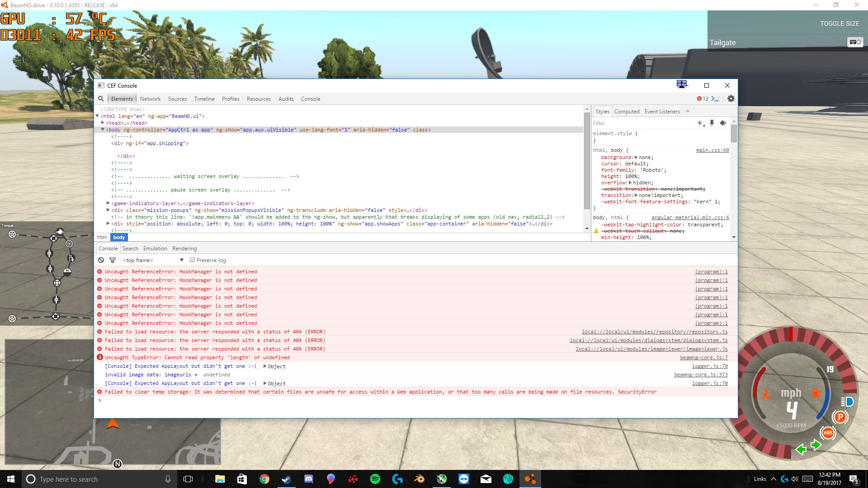Screen dimensions: 868x488
Task: Click CEF Console monitor icon in title bar
Action: (x=682, y=84)
